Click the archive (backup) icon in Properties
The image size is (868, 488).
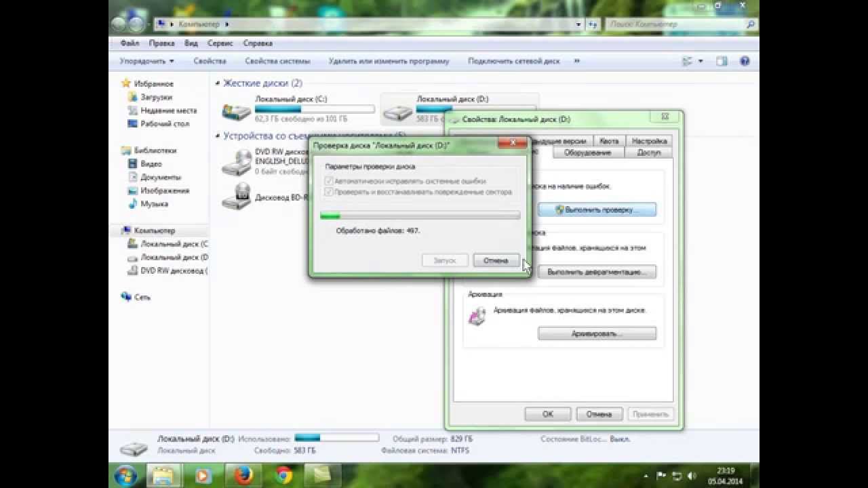(478, 315)
